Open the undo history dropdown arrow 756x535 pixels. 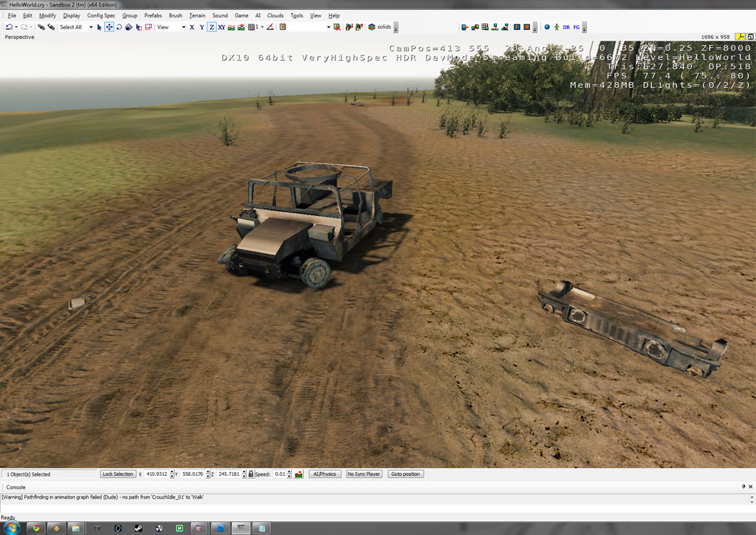16,27
